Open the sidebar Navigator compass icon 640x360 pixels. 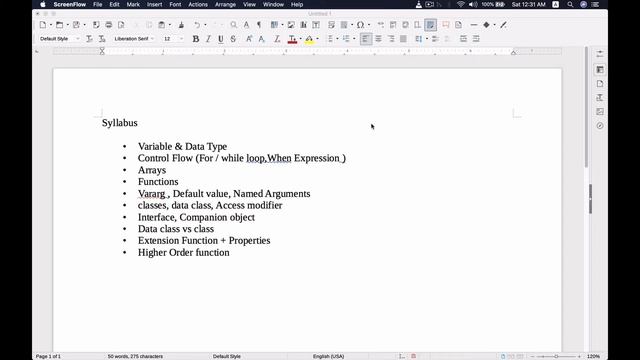[x=600, y=126]
